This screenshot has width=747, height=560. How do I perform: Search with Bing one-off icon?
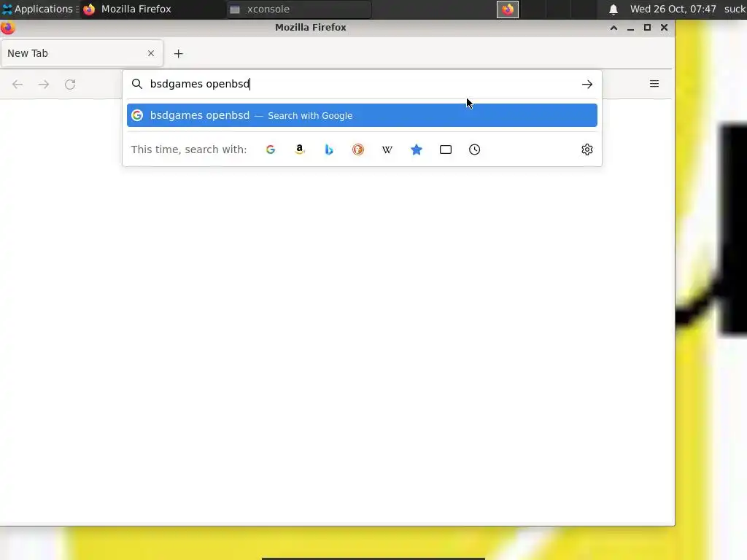pos(329,149)
